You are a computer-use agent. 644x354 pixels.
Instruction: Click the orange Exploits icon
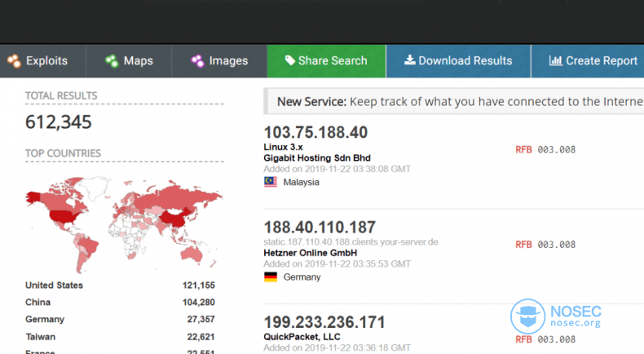[x=14, y=61]
